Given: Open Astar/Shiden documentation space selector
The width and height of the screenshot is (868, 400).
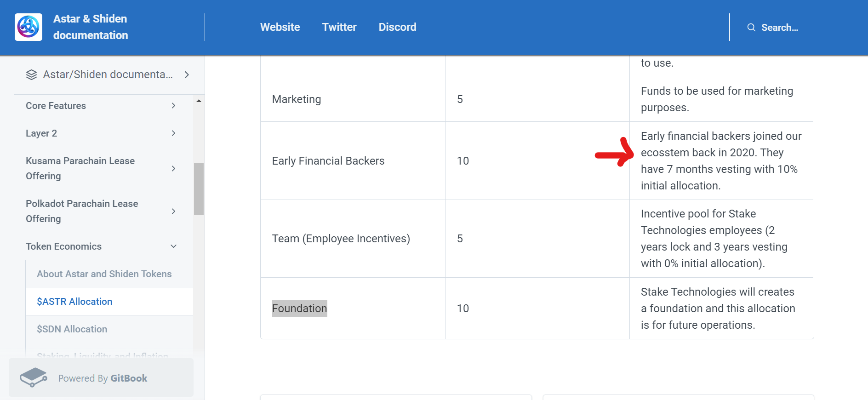Looking at the screenshot, I should (108, 74).
